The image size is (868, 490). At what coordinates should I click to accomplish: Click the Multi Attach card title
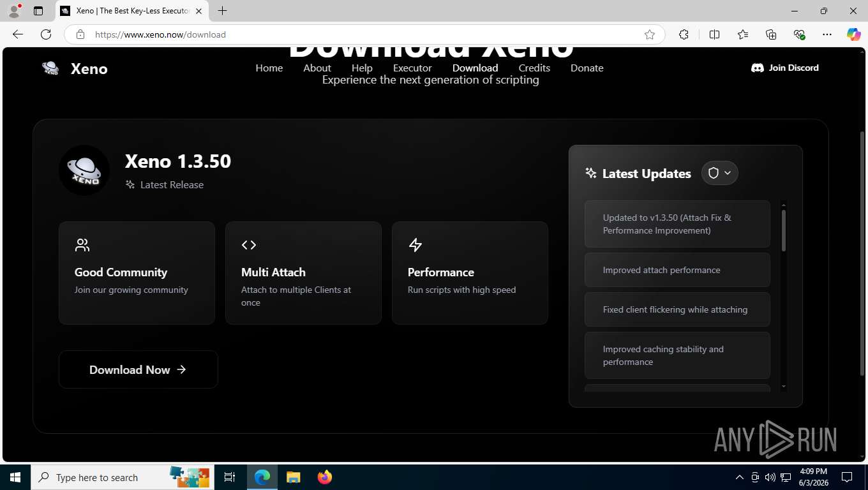pos(273,272)
